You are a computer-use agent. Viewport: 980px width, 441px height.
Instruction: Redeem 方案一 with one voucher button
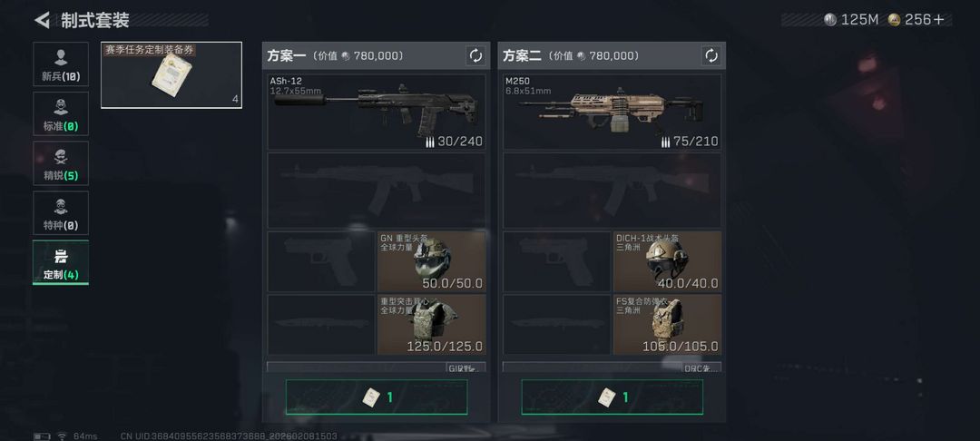tap(377, 397)
